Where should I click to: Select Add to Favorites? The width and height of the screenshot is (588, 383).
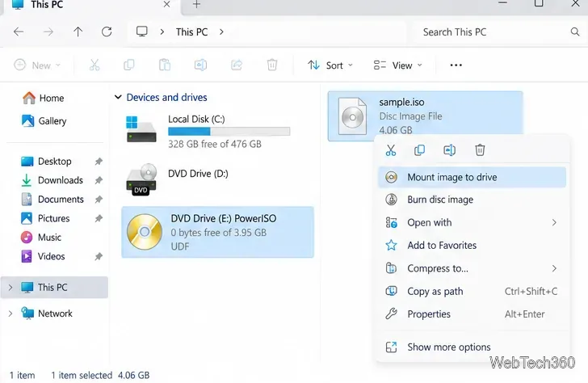click(472, 246)
